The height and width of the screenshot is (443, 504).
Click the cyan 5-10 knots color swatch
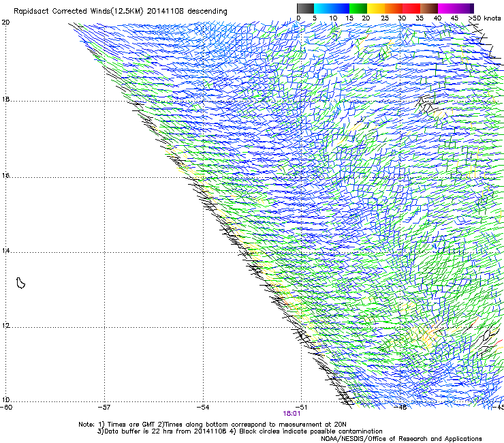pos(323,8)
